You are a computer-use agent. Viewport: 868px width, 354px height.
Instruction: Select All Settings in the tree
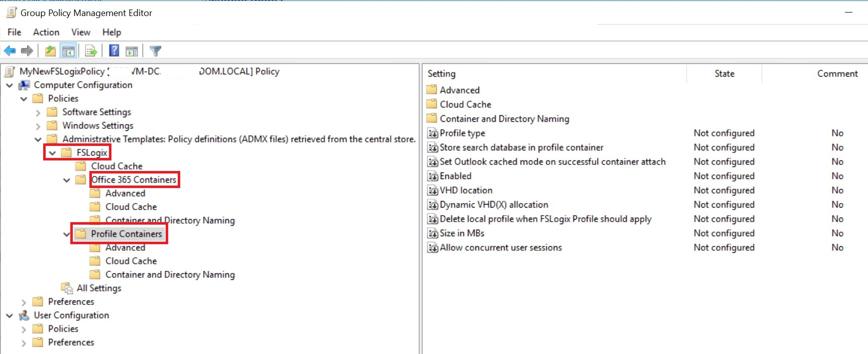[x=98, y=288]
